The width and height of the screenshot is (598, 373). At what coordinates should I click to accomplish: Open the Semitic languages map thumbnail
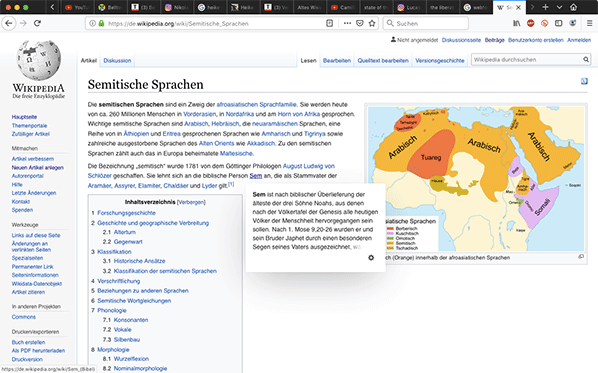click(x=476, y=178)
